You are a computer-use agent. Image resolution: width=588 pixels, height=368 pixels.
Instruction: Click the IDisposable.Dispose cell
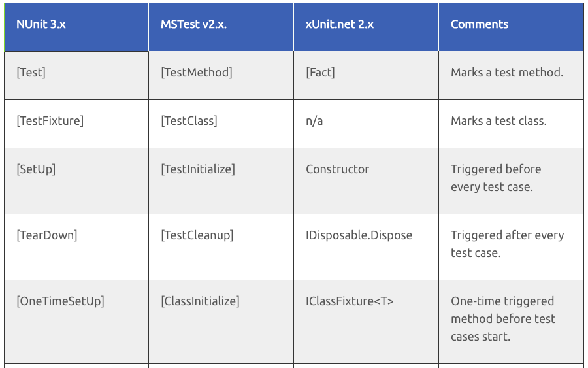tap(359, 235)
